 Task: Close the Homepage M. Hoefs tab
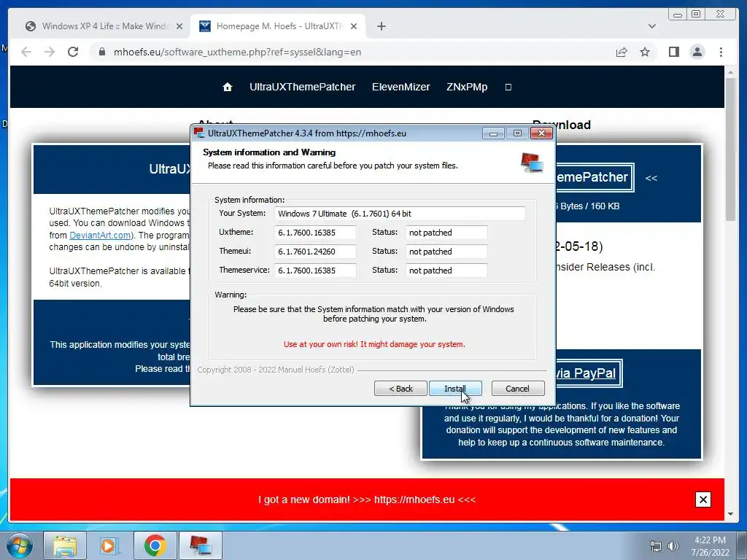pos(354,26)
